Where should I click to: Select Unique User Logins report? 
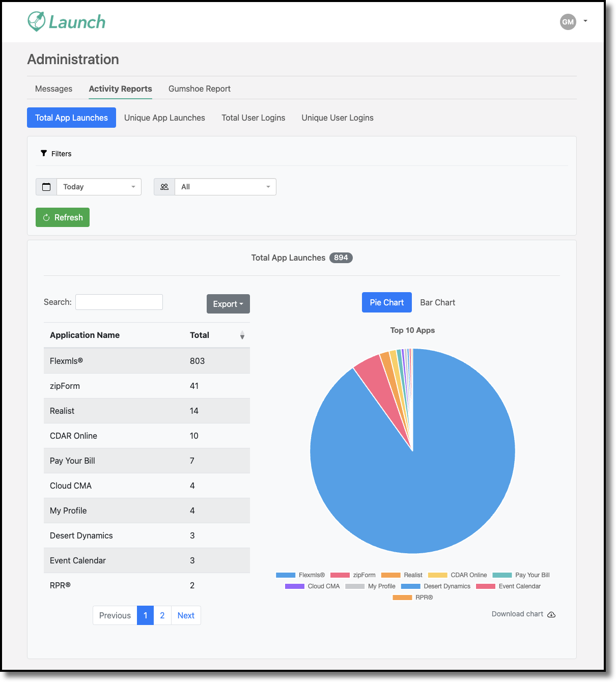(338, 118)
